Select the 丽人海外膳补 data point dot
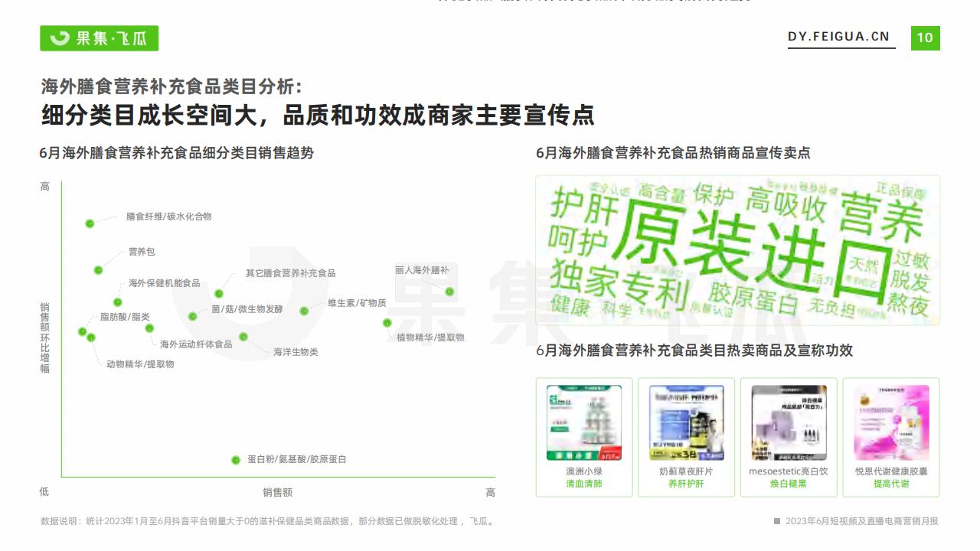980x551 pixels. (449, 292)
